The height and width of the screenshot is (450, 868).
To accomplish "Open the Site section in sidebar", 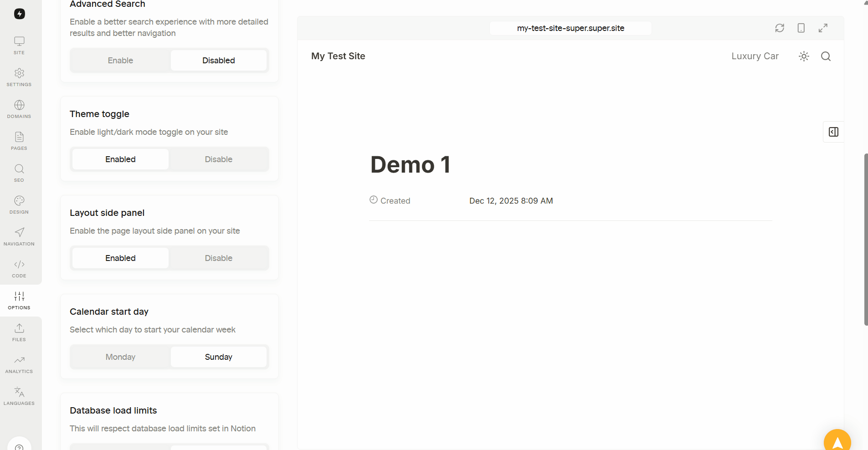I will 19,46.
